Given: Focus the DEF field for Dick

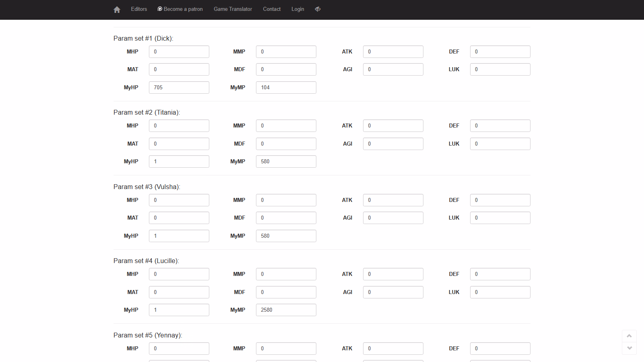Looking at the screenshot, I should pos(500,51).
